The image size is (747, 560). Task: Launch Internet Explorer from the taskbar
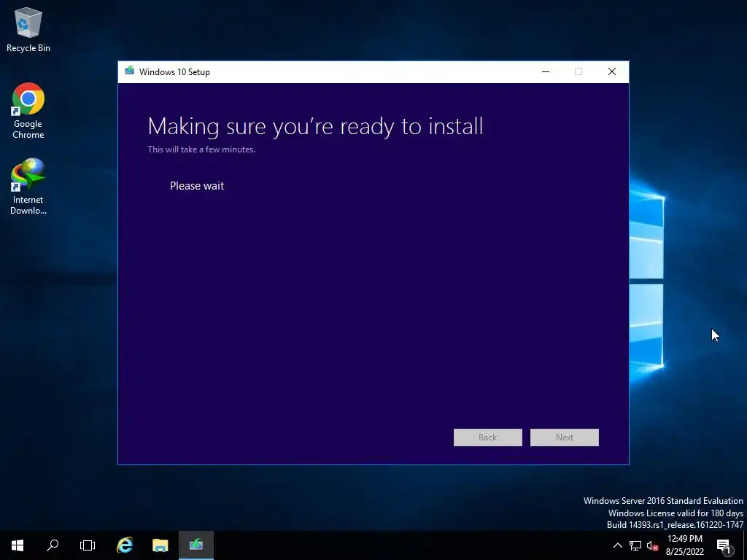[x=125, y=545]
